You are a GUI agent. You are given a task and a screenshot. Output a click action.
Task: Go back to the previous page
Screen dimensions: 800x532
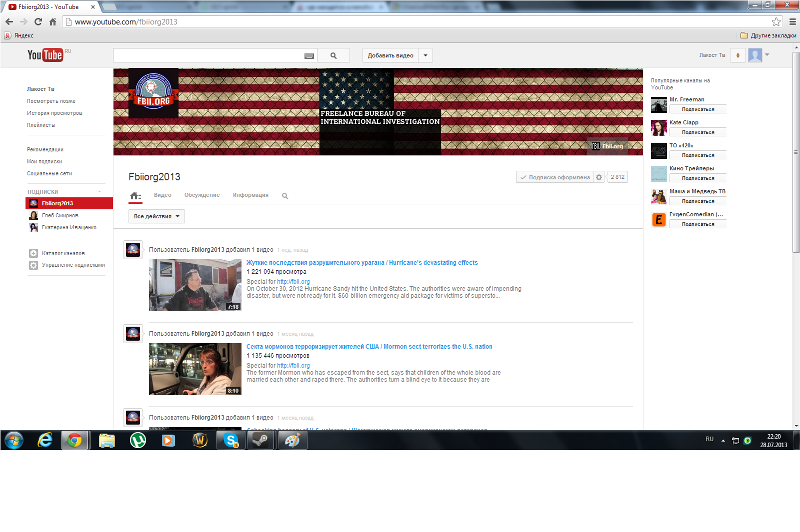pos(9,21)
